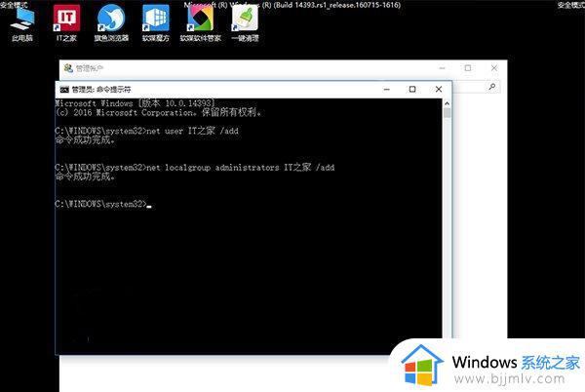Click scroll up arrow in command prompt
This screenshot has width=585, height=392.
[447, 103]
